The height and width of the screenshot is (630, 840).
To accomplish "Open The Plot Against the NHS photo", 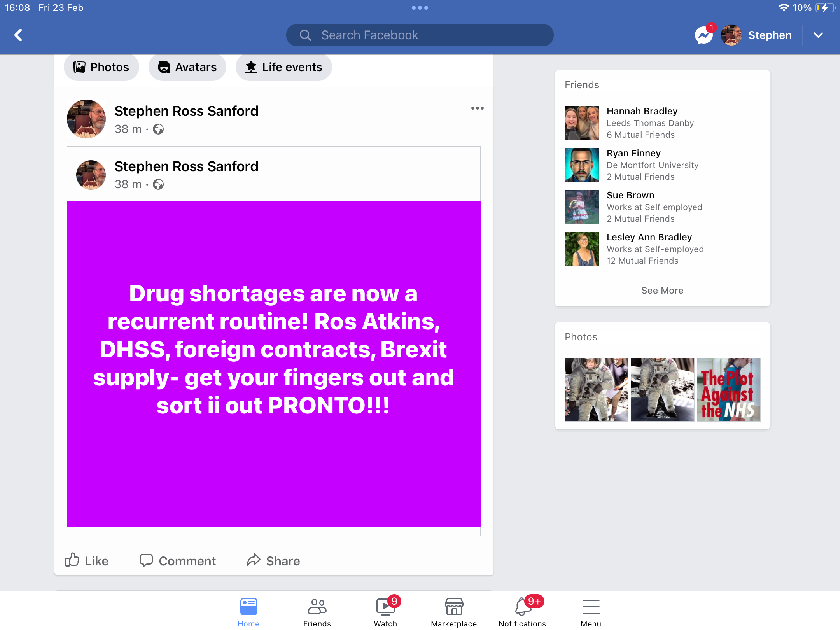I will click(729, 389).
